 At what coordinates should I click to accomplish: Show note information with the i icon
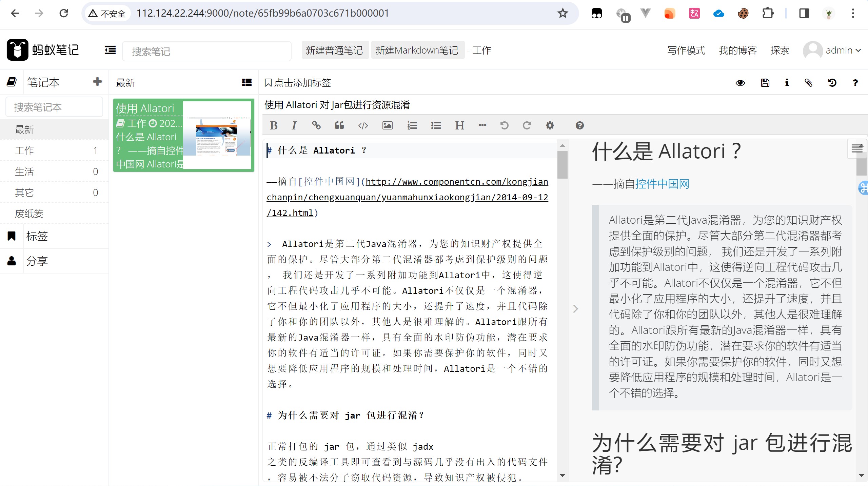[x=787, y=83]
